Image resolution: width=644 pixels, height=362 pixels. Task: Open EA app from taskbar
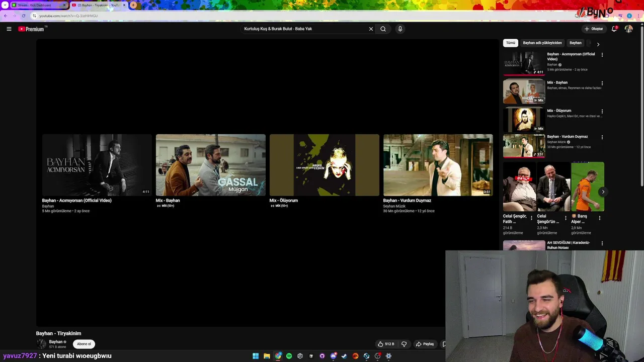[355, 356]
